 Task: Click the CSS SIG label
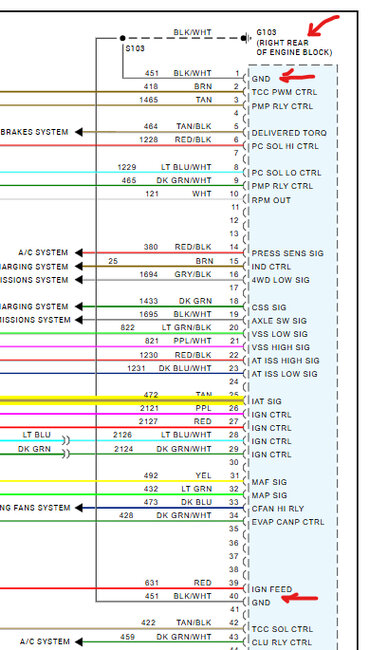(x=269, y=307)
